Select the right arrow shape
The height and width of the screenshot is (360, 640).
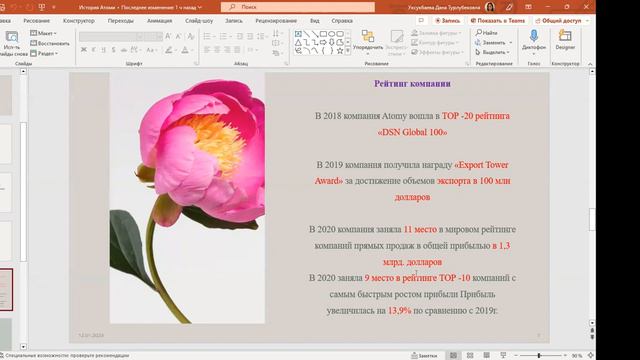[323, 42]
